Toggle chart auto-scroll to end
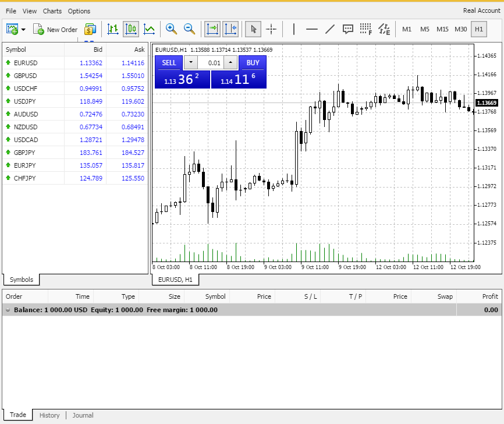 coord(212,29)
